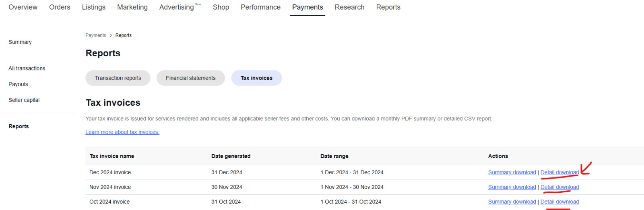Go to Payouts in sidebar
This screenshot has width=644, height=210.
point(18,84)
